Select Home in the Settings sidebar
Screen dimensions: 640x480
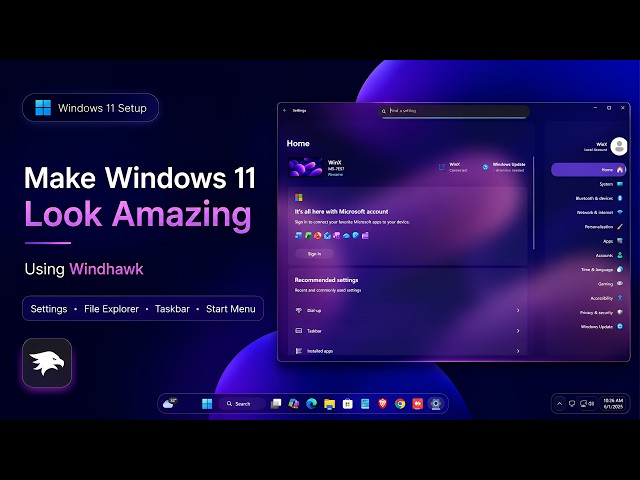[588, 169]
